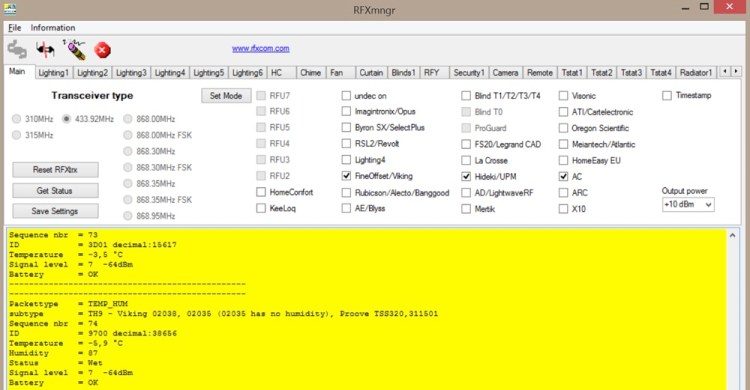Open the Chime tab
Image resolution: width=750 pixels, height=390 pixels.
[x=310, y=73]
